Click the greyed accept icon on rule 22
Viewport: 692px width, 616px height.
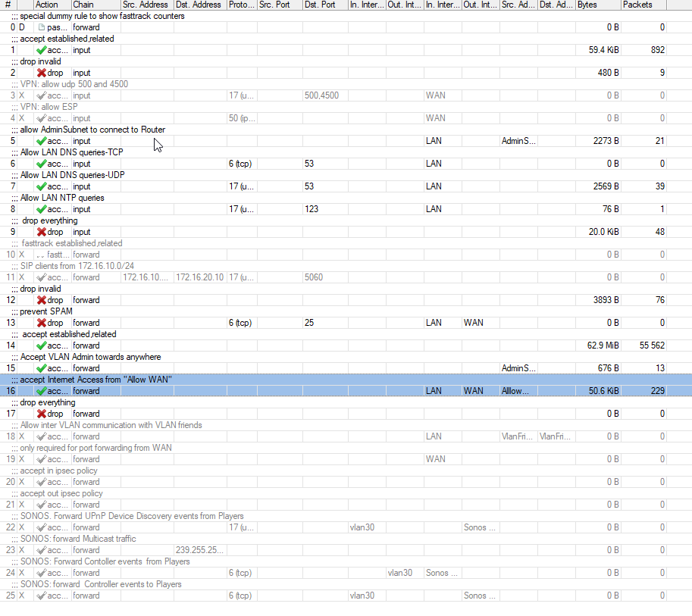coord(42,527)
